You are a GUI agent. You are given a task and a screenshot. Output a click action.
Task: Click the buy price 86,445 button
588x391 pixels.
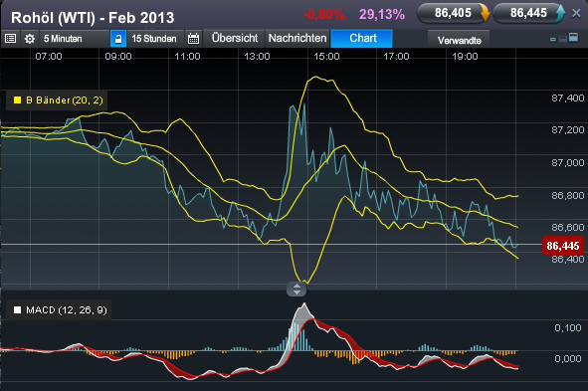click(x=528, y=13)
